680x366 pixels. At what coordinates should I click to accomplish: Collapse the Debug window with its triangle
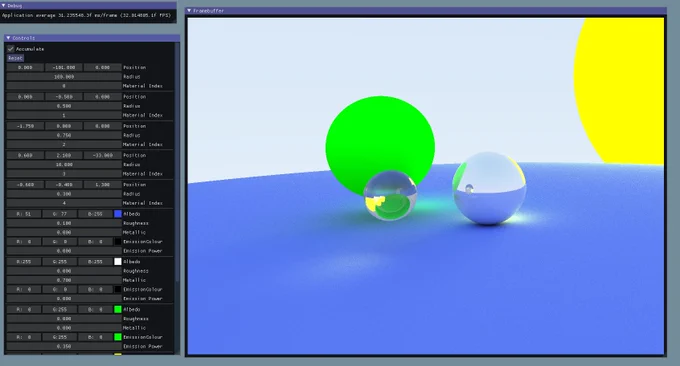[4, 6]
